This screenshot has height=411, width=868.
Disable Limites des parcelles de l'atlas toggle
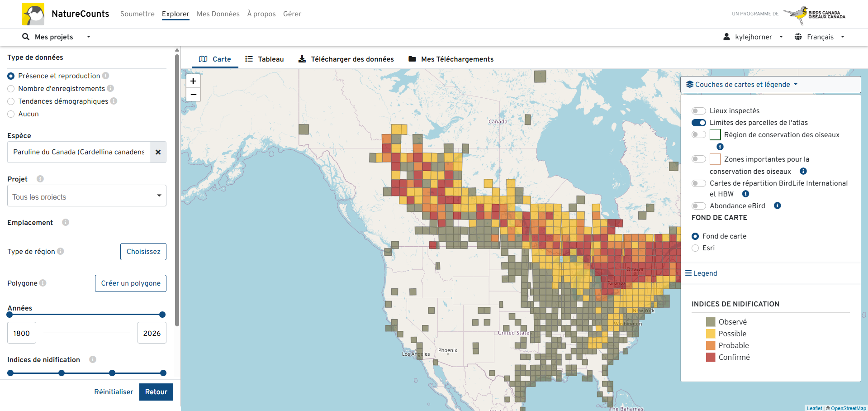click(x=698, y=123)
